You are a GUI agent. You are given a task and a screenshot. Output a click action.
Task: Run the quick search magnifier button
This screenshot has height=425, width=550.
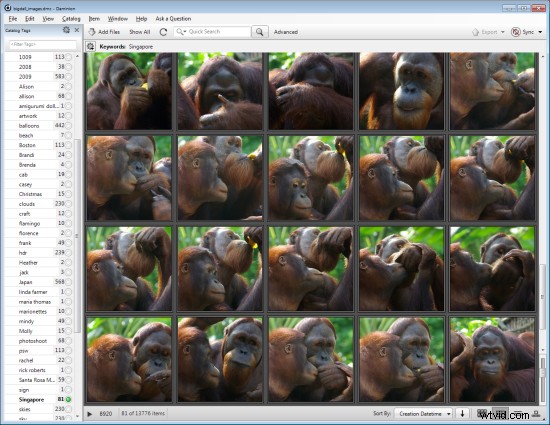[x=260, y=32]
